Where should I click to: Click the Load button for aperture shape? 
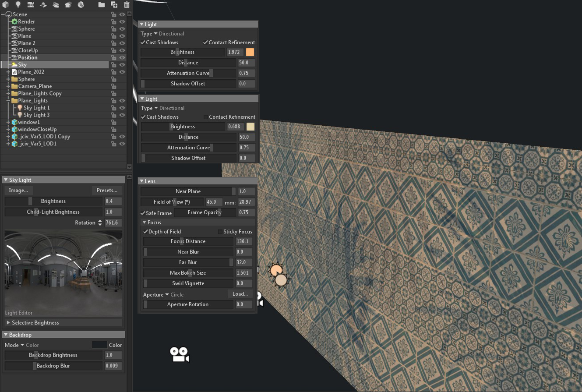coord(240,294)
